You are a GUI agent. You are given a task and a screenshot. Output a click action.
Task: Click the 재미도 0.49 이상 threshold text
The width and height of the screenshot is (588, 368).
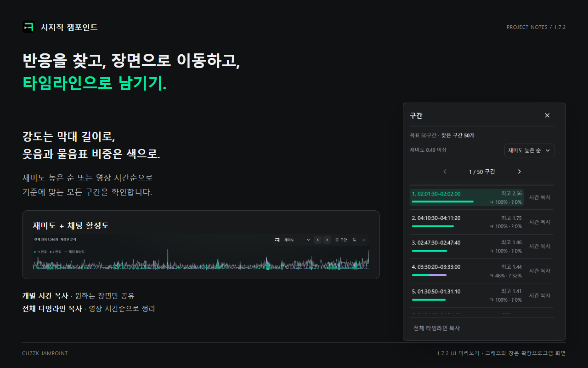tap(428, 150)
